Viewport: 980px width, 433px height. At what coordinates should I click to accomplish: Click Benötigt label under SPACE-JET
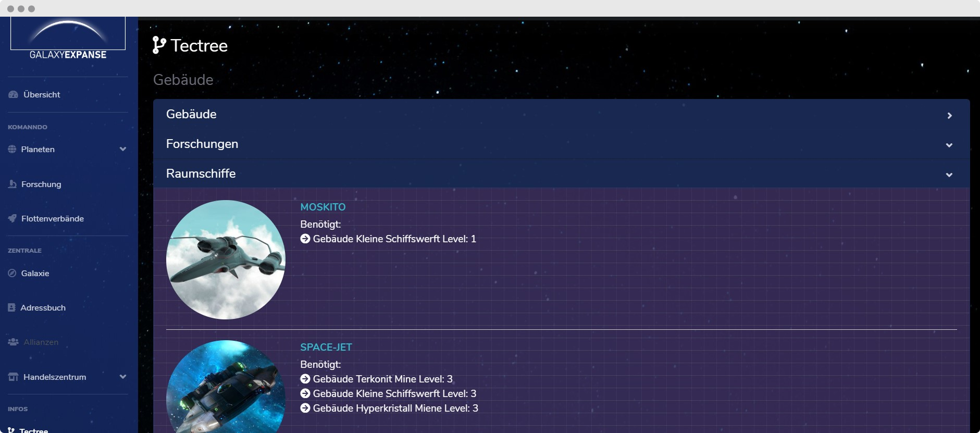320,364
